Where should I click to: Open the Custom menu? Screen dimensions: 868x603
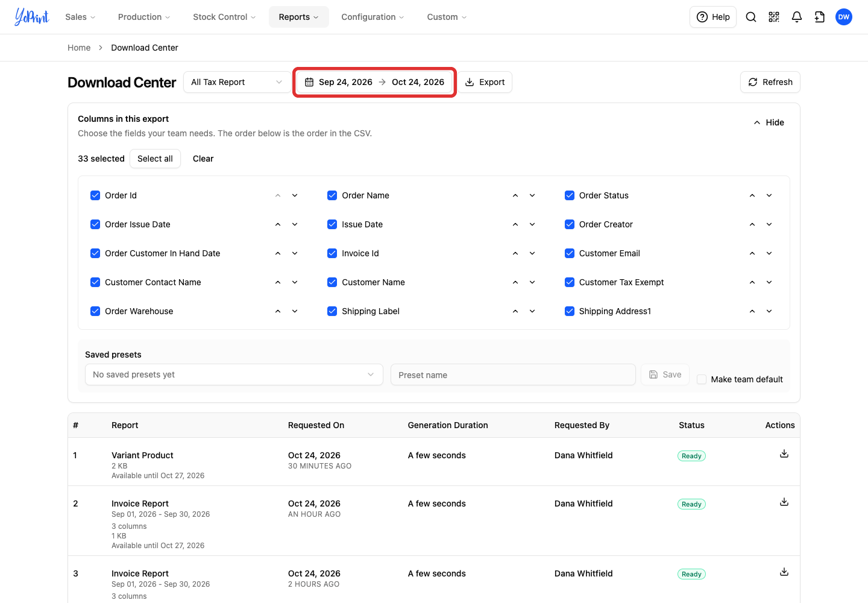coord(447,17)
